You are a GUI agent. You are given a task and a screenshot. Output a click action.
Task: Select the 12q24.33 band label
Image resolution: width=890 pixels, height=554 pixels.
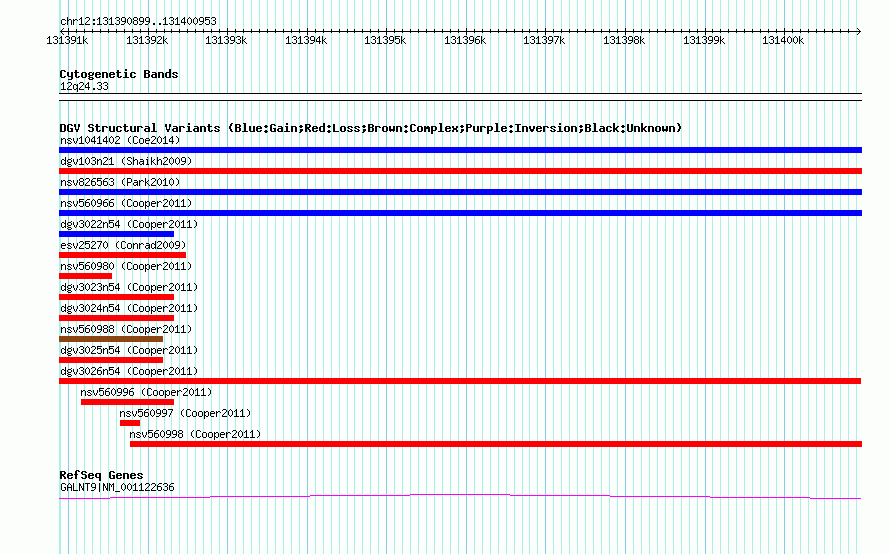tap(84, 86)
